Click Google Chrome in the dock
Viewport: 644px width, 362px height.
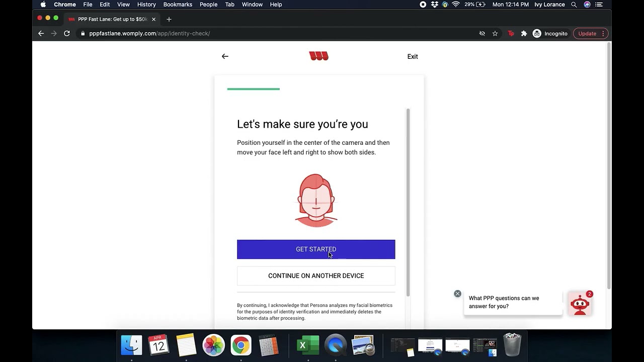[241, 345]
